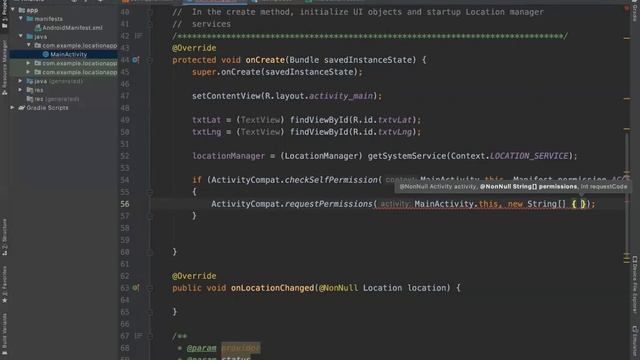This screenshot has height=360, width=640.
Task: Click checkSelfPermission in the if statement
Action: (x=331, y=180)
